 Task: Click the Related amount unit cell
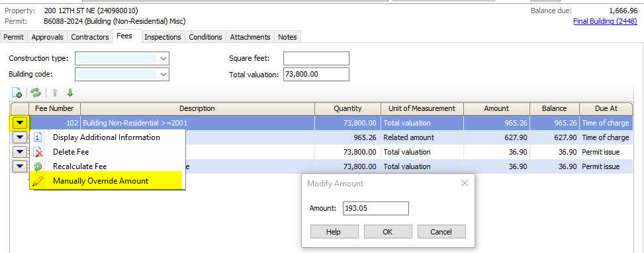[x=422, y=137]
